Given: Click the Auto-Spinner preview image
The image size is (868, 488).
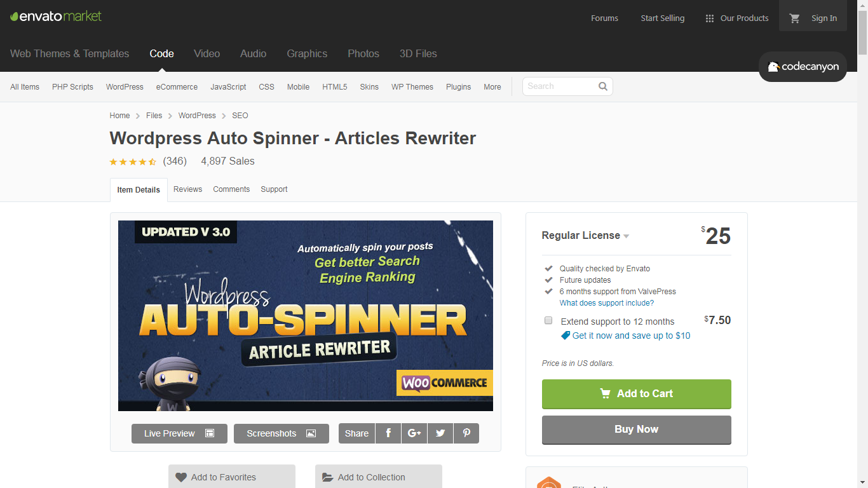Looking at the screenshot, I should [306, 316].
